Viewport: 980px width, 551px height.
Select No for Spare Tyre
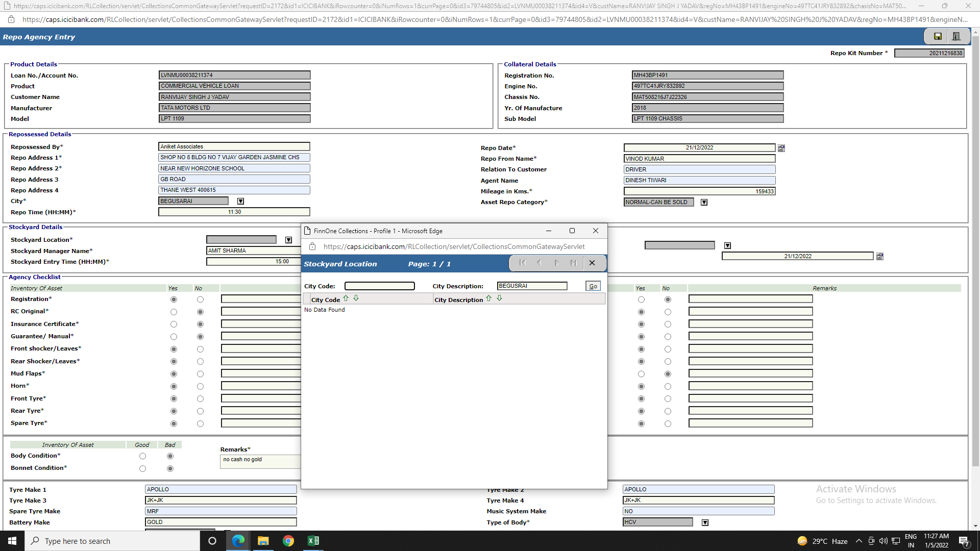[x=200, y=424]
